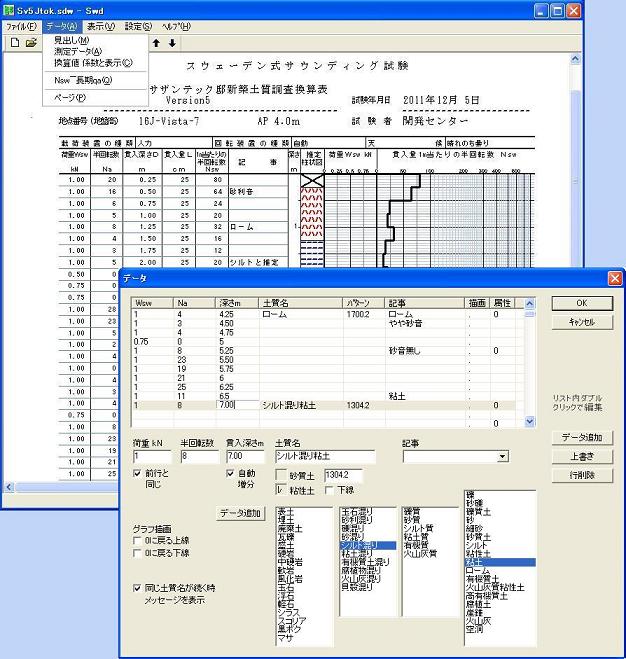Viewport: 626px width, 659px height.
Task: Click the 半回転数 input field
Action: coord(200,456)
